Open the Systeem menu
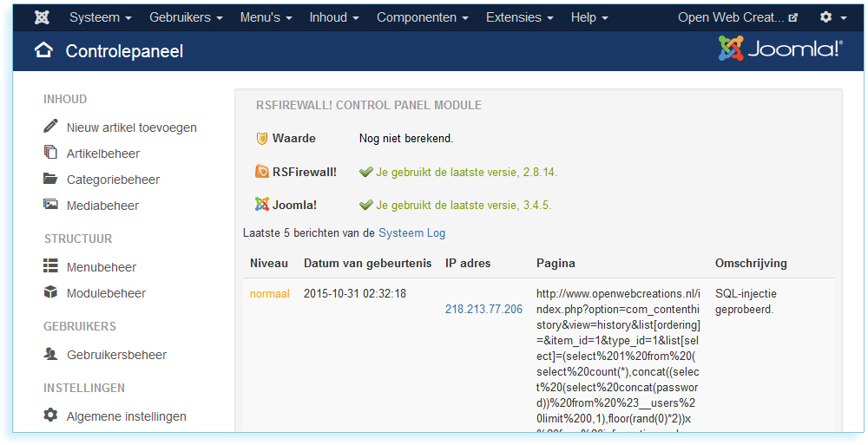The height and width of the screenshot is (445, 868). [x=100, y=17]
